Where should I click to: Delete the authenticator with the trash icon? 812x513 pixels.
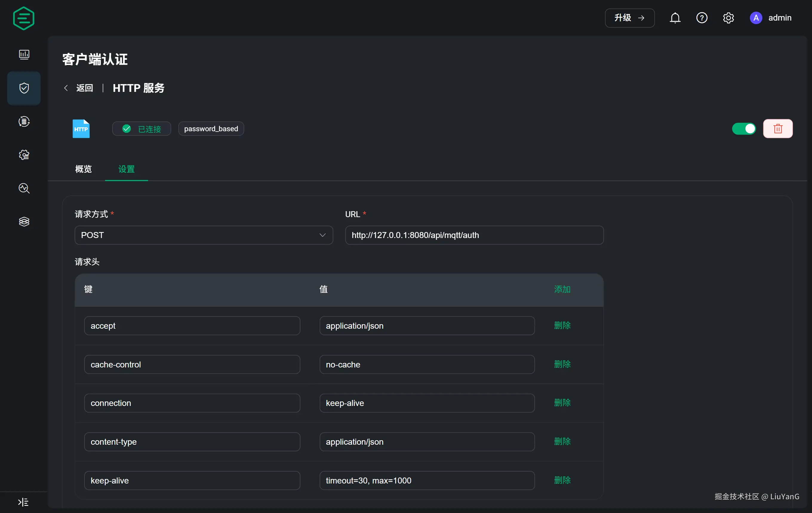tap(778, 129)
